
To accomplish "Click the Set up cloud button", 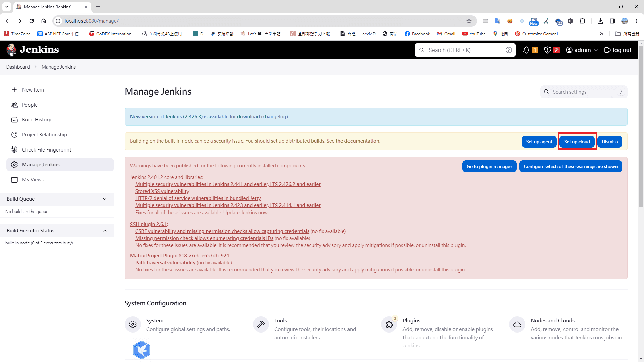I will [577, 141].
